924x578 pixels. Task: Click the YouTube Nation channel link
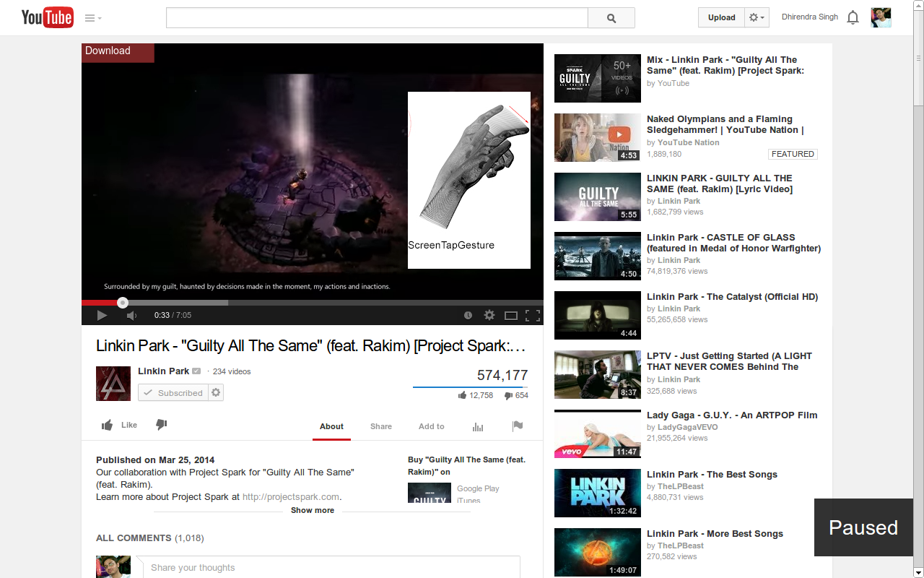(x=689, y=142)
